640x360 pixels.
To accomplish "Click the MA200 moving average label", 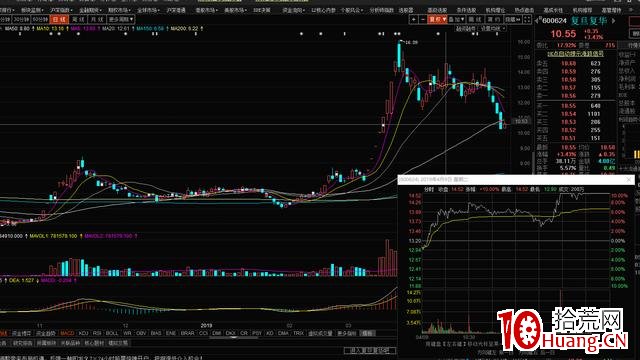I will click(x=184, y=29).
